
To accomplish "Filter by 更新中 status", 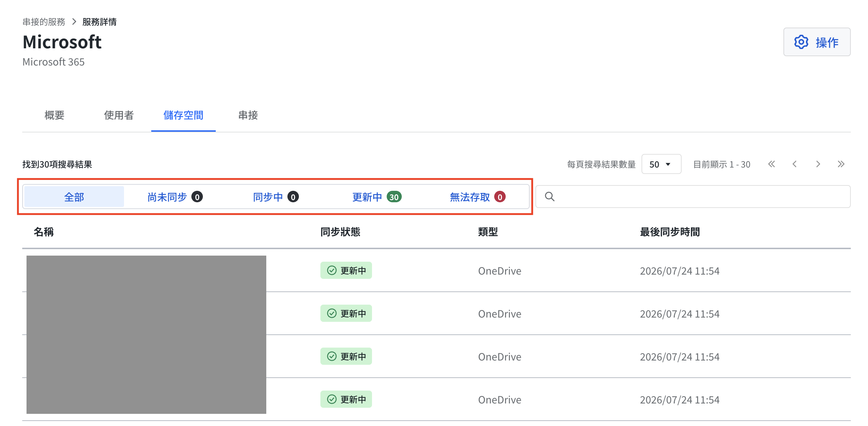I will pyautogui.click(x=377, y=197).
